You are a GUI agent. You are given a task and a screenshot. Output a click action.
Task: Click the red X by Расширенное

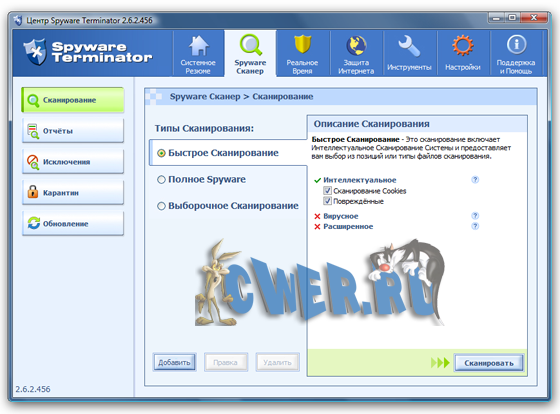(317, 226)
